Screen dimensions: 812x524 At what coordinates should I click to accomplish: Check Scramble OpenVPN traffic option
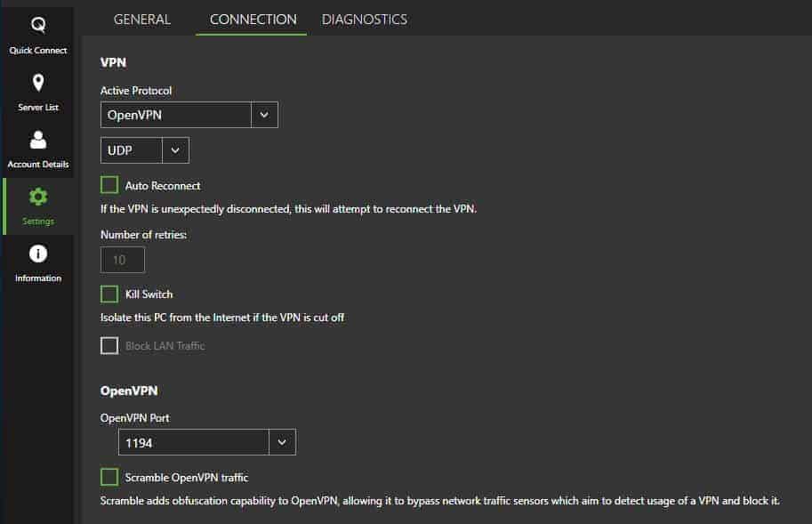(x=109, y=477)
